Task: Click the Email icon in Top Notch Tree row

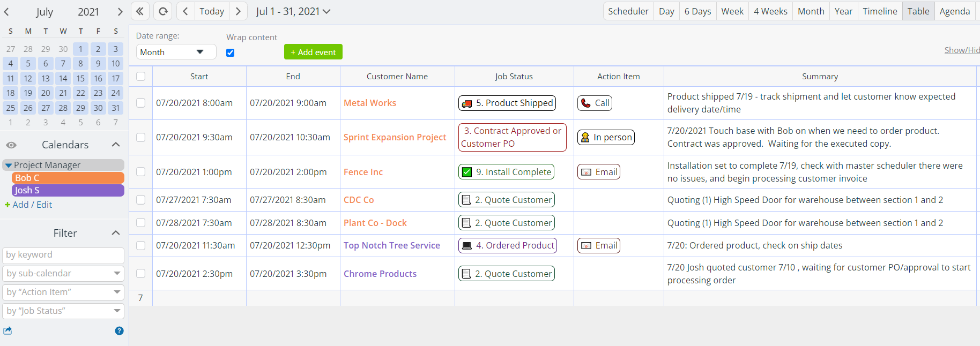Action: click(586, 245)
